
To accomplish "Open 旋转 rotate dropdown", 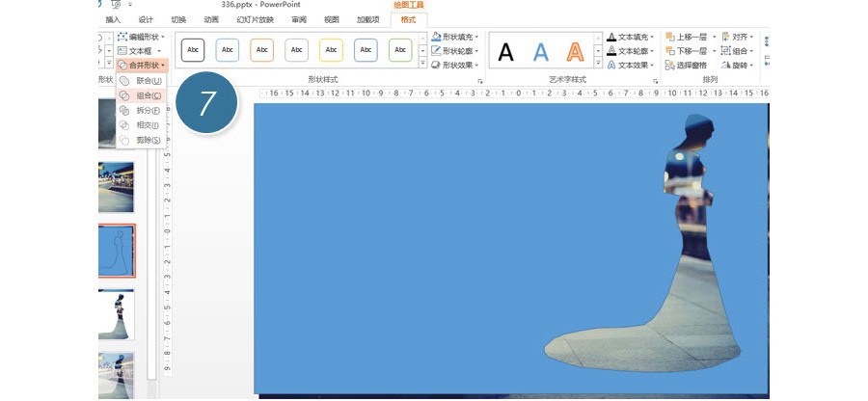I will click(x=741, y=66).
